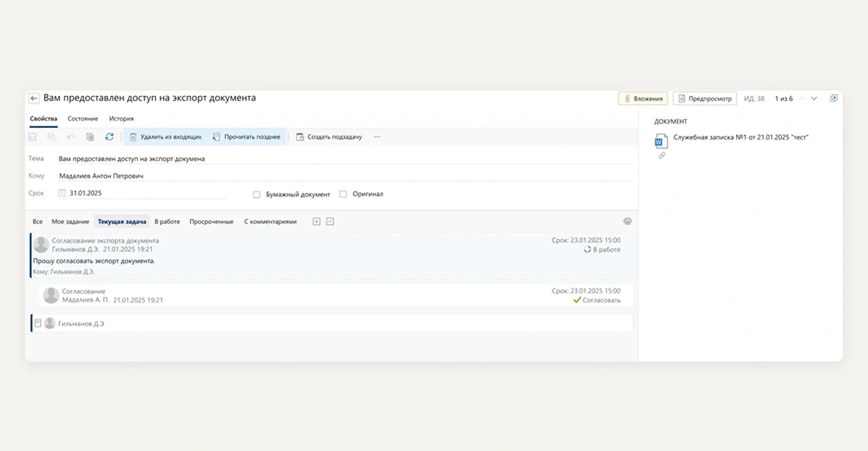The width and height of the screenshot is (868, 451).
Task: Open the Служебная записка №1 document
Action: (x=740, y=137)
